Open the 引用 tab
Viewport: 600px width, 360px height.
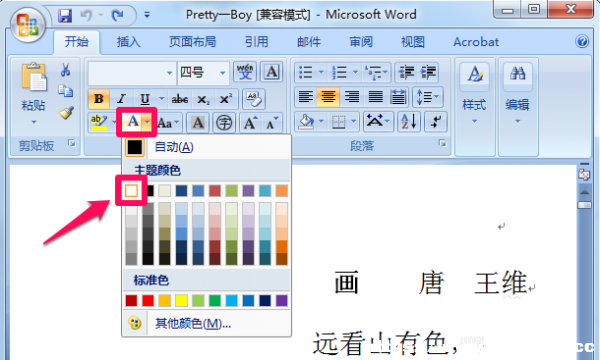pyautogui.click(x=256, y=42)
